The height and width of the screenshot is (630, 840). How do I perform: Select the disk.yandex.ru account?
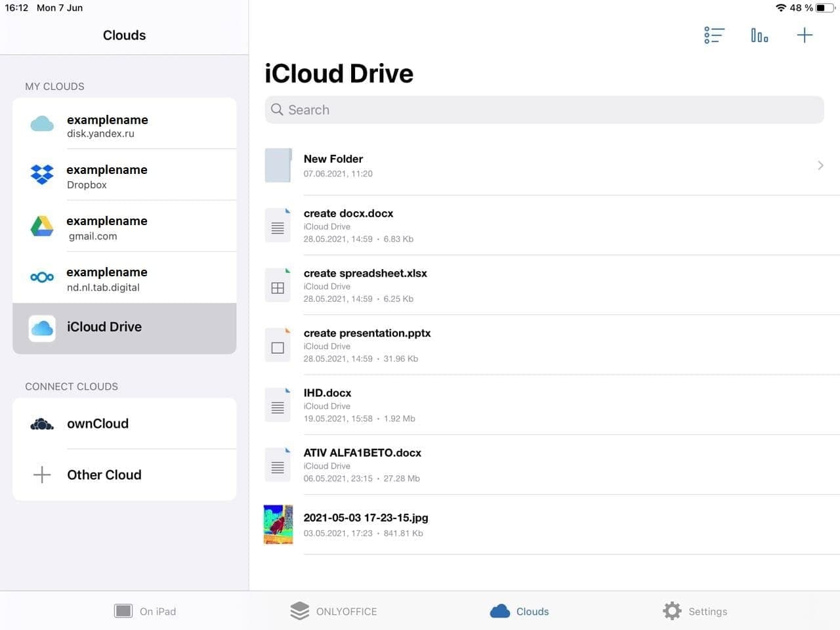tap(125, 123)
